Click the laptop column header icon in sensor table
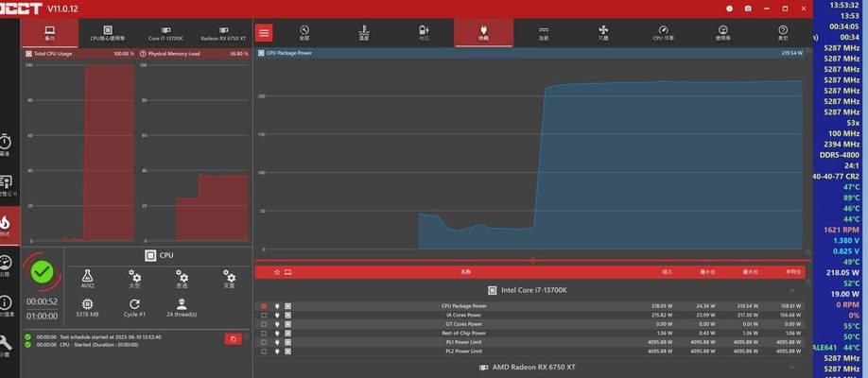The image size is (868, 378). coord(287,272)
